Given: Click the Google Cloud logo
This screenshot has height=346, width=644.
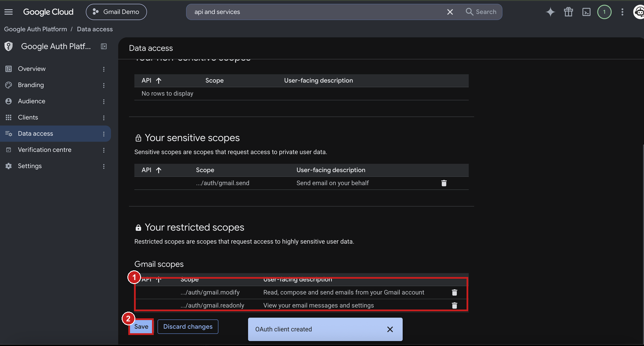Looking at the screenshot, I should [x=48, y=12].
